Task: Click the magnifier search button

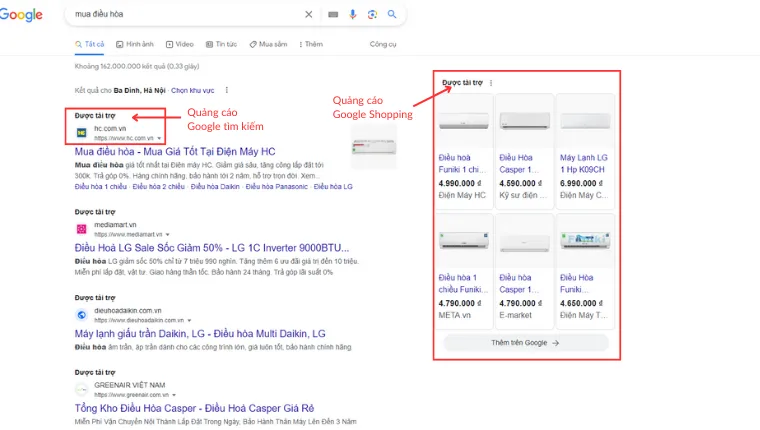Action: click(x=392, y=14)
